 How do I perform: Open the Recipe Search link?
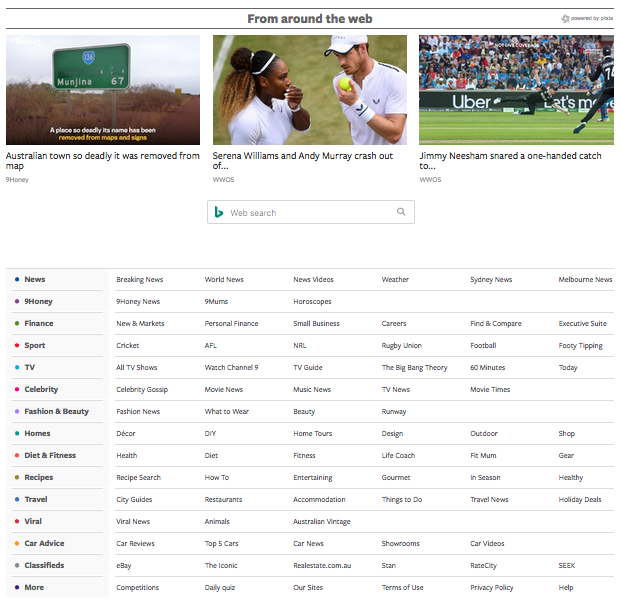coord(138,478)
